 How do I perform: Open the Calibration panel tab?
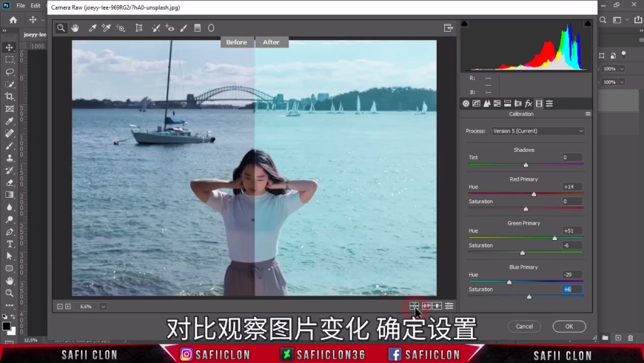click(539, 104)
